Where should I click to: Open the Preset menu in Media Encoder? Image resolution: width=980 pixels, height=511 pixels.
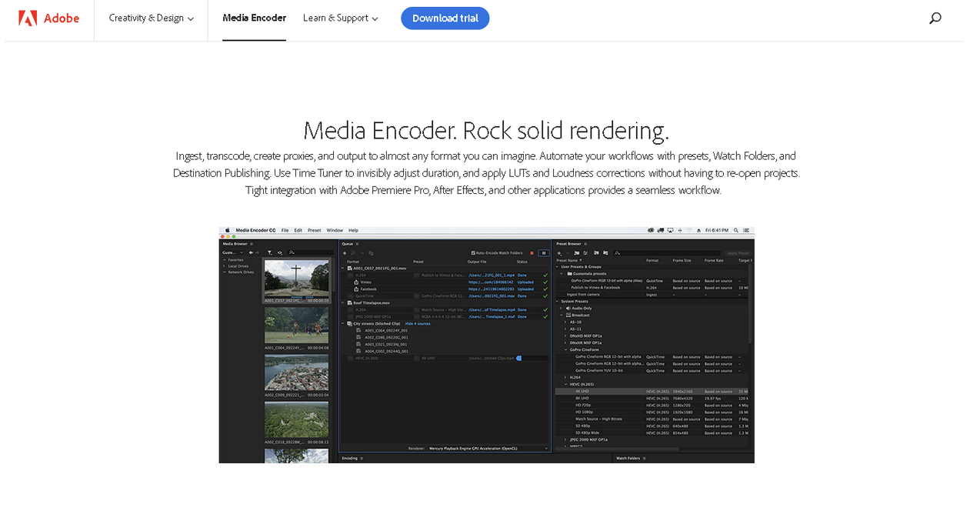click(314, 230)
